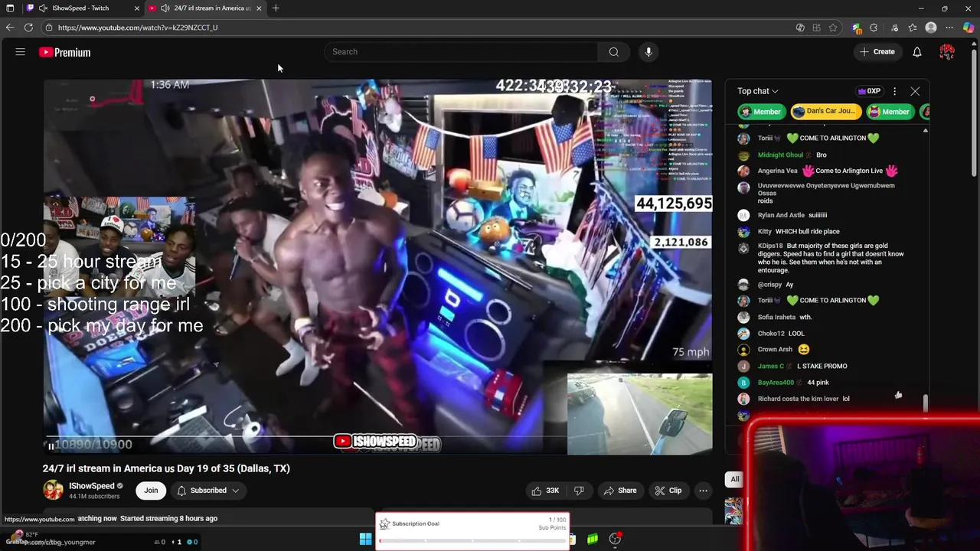Open the green app in the taskbar
Image resolution: width=980 pixels, height=551 pixels.
pyautogui.click(x=593, y=539)
